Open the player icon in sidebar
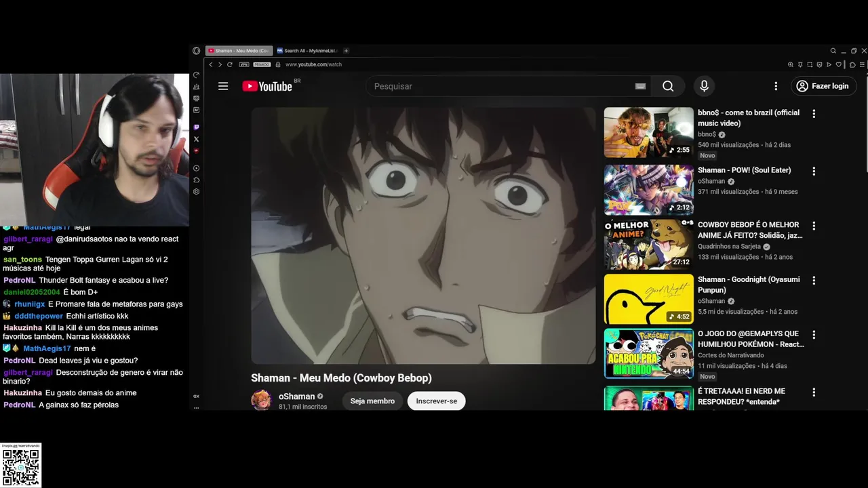The image size is (868, 488). tap(197, 168)
